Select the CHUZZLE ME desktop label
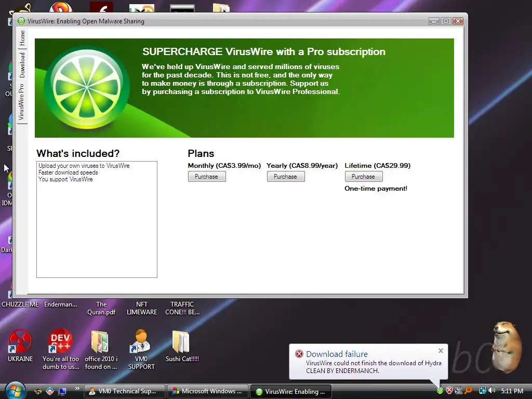 [x=20, y=304]
